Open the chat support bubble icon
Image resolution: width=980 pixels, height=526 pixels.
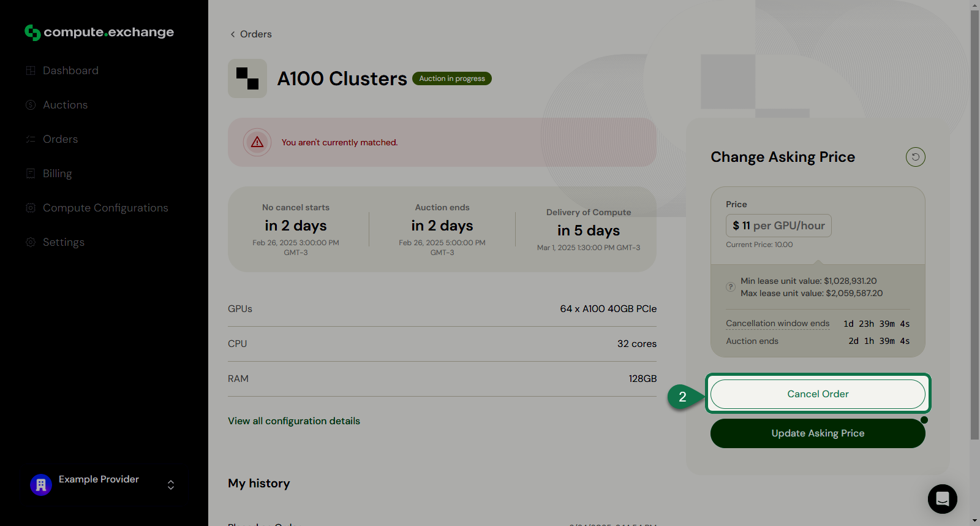(943, 499)
